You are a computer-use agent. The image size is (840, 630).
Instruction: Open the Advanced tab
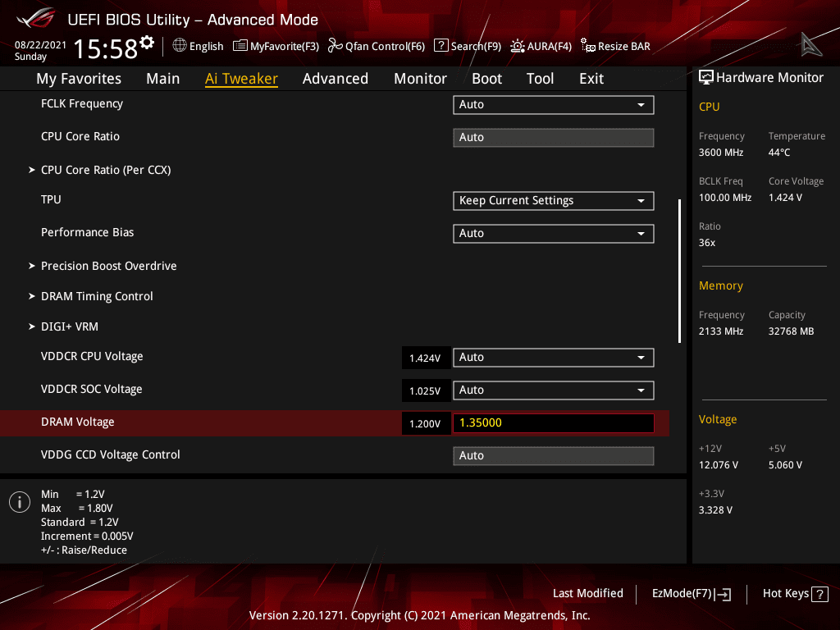pyautogui.click(x=336, y=79)
